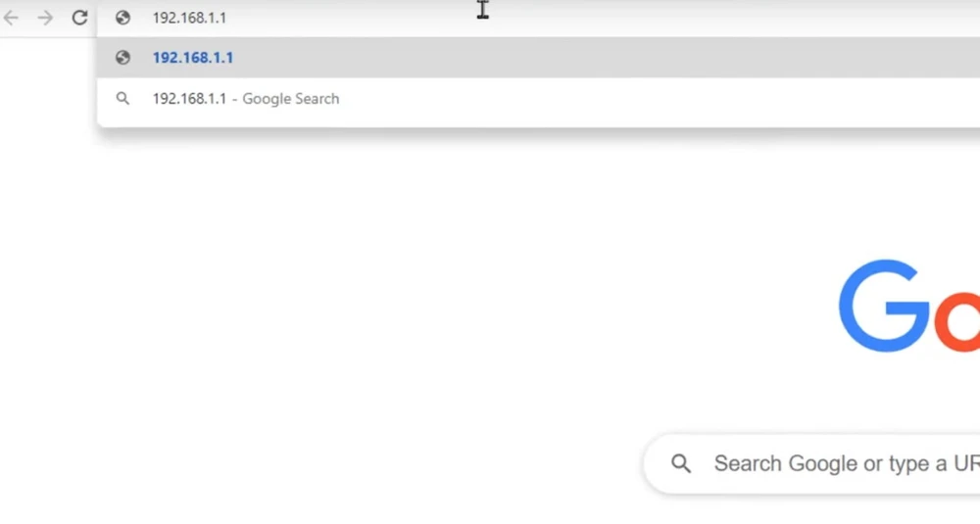Screen dimensions: 980x524
Task: Click the globe icon beside the highlighted suggestion
Action: (x=122, y=58)
